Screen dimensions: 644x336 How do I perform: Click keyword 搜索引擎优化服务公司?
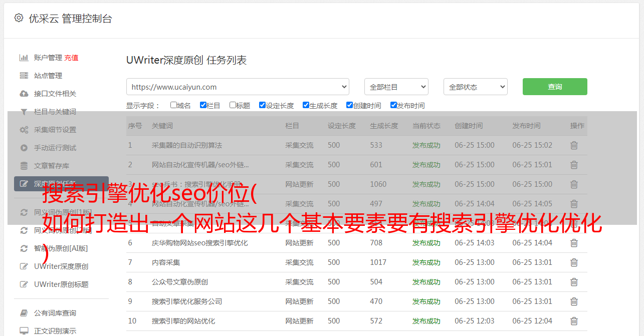(187, 301)
